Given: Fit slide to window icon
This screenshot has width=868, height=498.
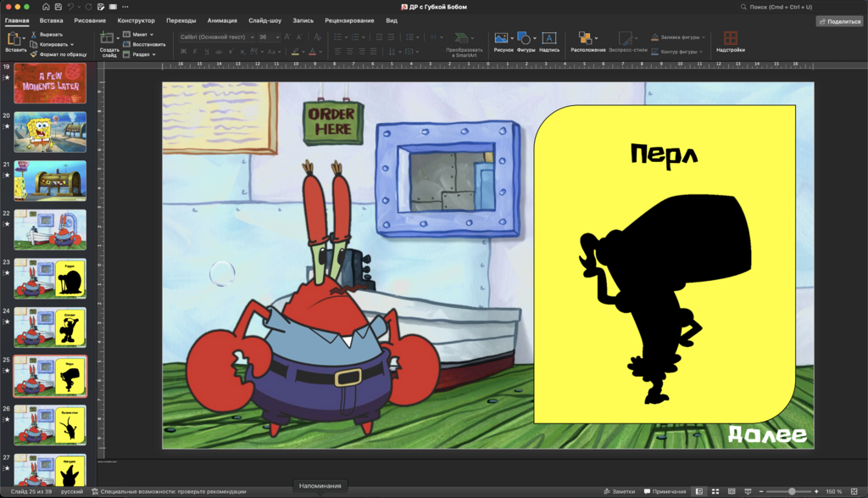Looking at the screenshot, I should 854,491.
